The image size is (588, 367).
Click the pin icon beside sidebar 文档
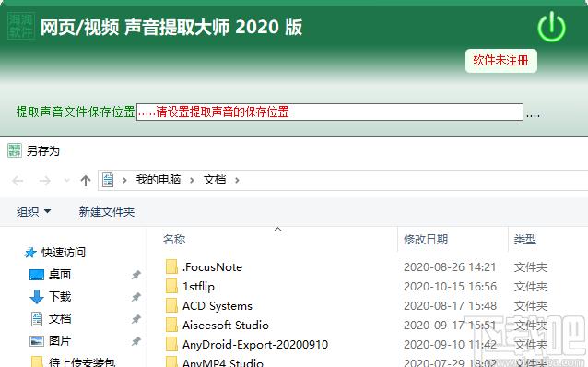pyautogui.click(x=135, y=319)
